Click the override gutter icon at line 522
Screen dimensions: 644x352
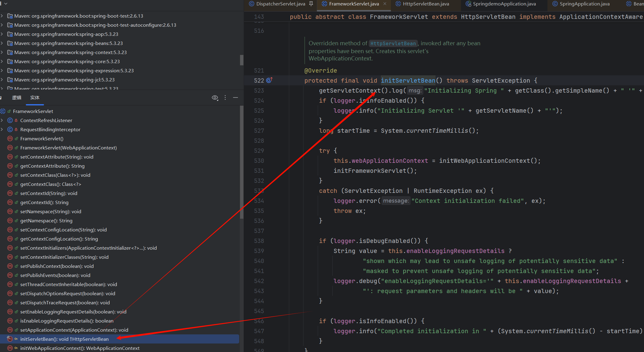(269, 80)
